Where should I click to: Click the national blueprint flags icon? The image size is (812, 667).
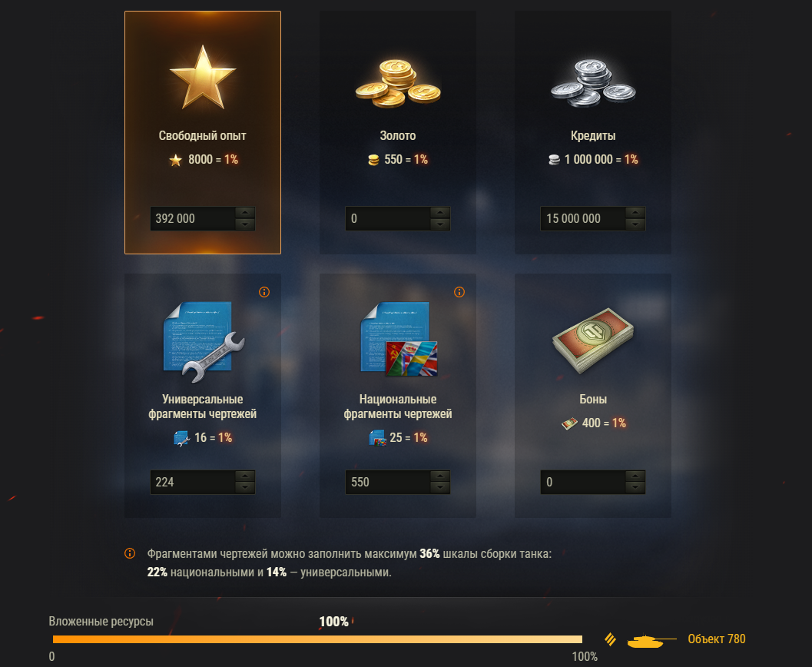(x=399, y=339)
